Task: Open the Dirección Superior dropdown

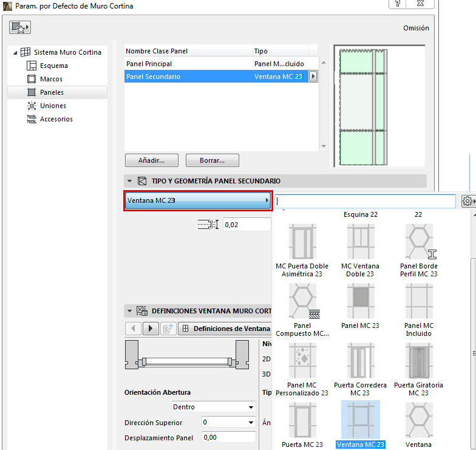Action: 228,422
